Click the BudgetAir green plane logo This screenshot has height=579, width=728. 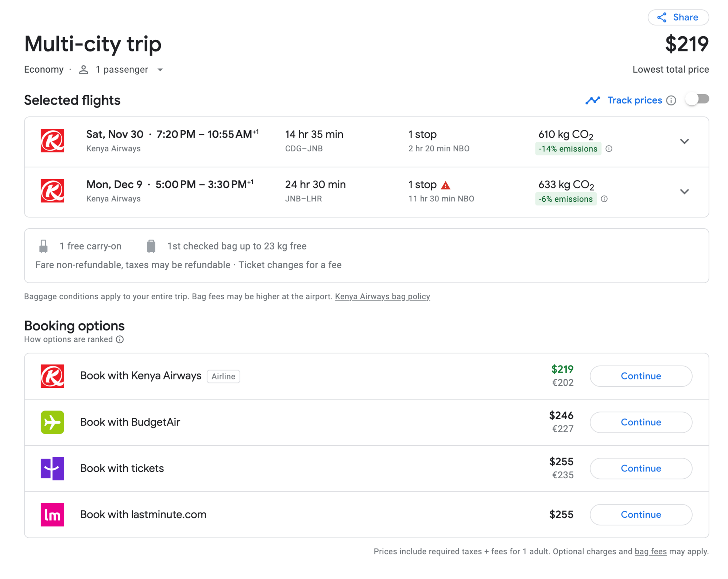click(53, 422)
